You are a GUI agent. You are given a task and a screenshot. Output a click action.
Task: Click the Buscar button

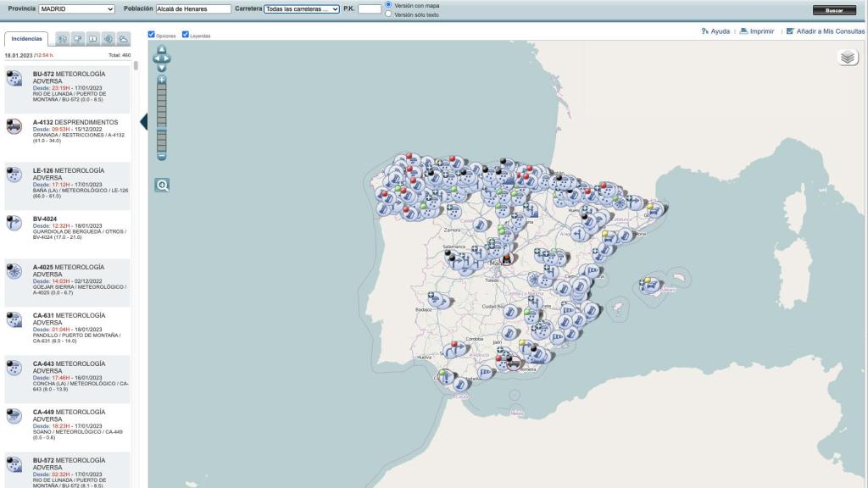click(x=834, y=10)
